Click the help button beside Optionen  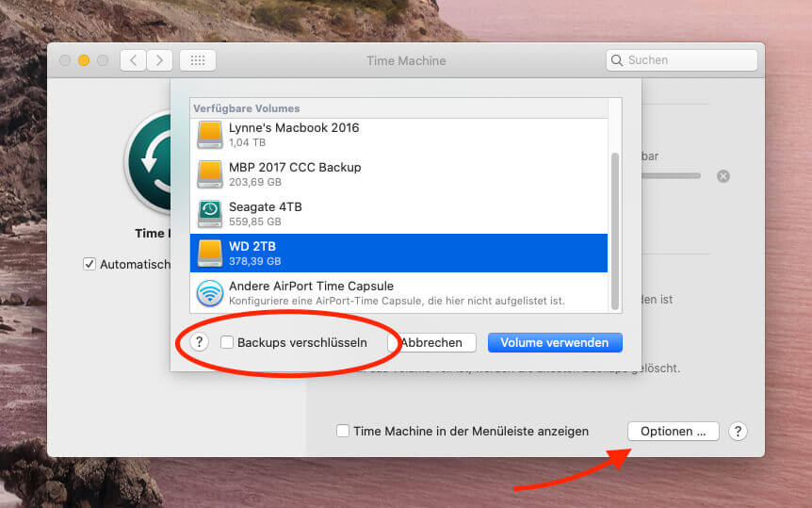738,432
